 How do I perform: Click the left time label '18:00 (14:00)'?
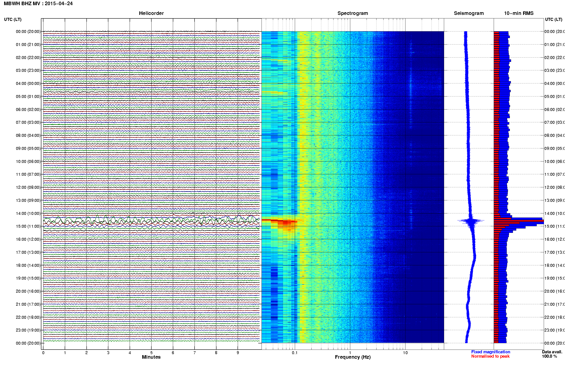tap(28, 265)
